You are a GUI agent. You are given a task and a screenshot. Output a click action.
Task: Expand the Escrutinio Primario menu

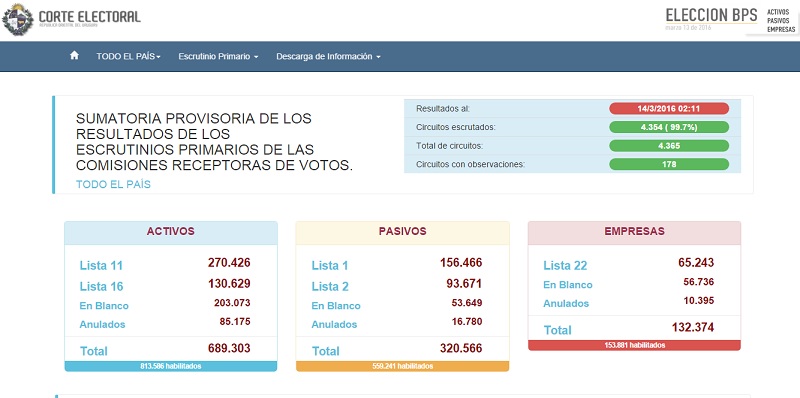coord(218,57)
